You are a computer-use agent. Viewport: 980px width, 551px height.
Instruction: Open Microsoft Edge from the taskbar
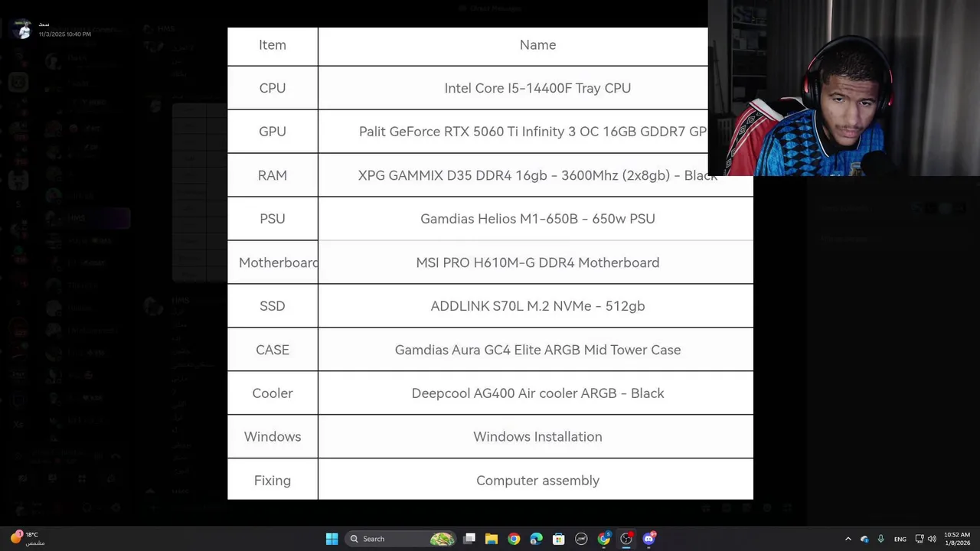coord(536,539)
